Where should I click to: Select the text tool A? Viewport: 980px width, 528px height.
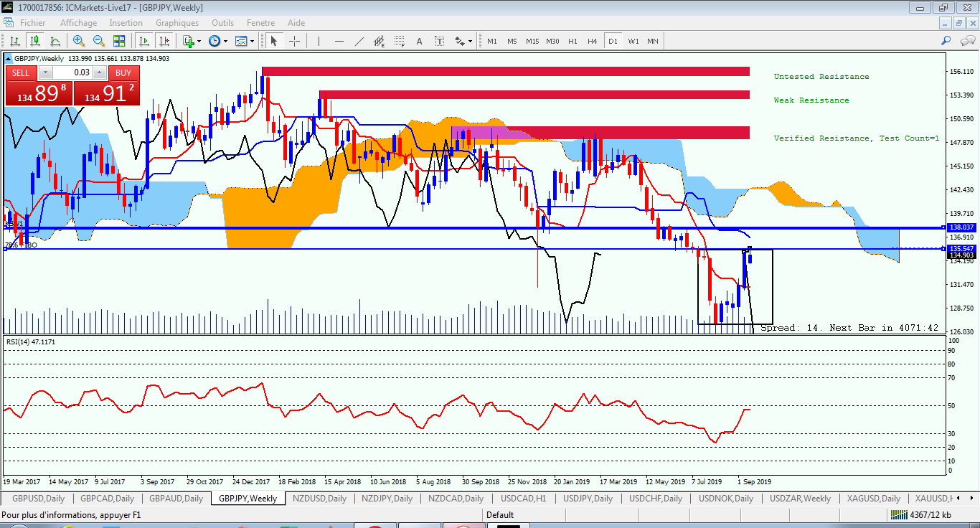(420, 41)
